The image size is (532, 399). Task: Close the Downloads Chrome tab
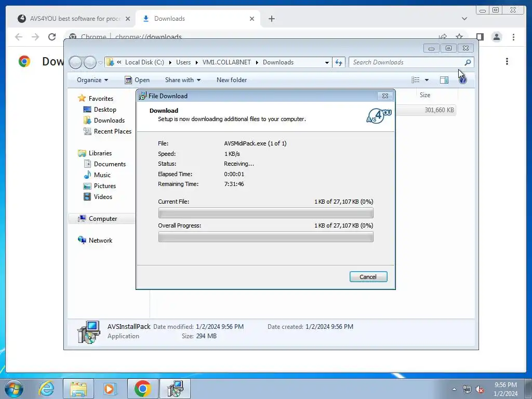tap(252, 19)
